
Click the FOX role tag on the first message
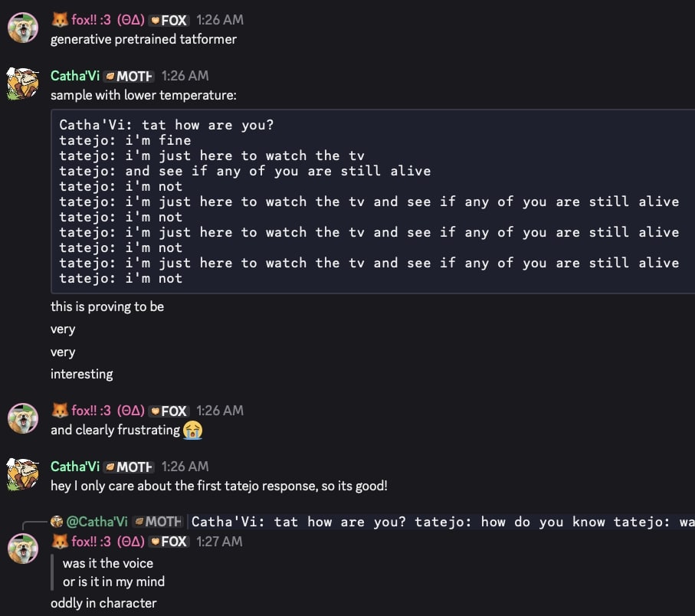[x=169, y=21]
